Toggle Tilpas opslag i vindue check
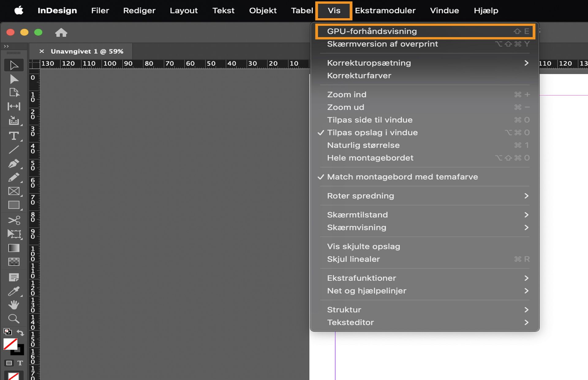This screenshot has height=380, width=588. [372, 133]
